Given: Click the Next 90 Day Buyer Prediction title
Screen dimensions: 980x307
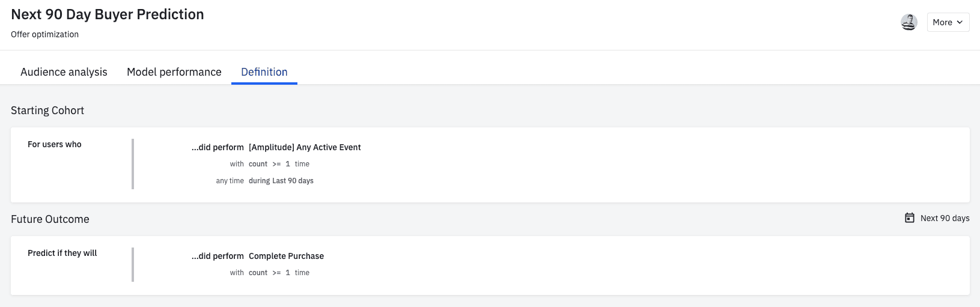Looking at the screenshot, I should pyautogui.click(x=108, y=14).
